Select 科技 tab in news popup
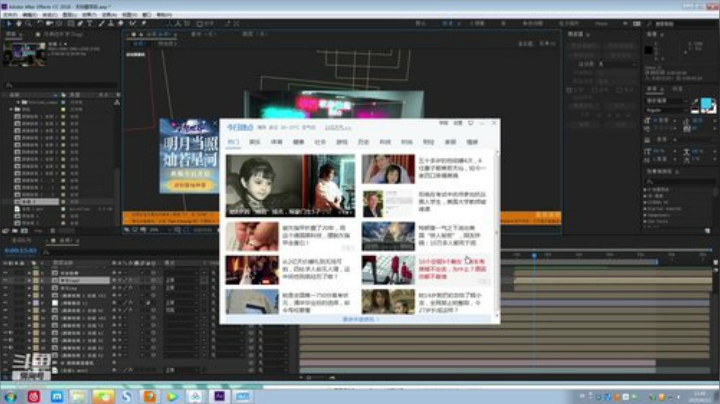 coord(385,142)
